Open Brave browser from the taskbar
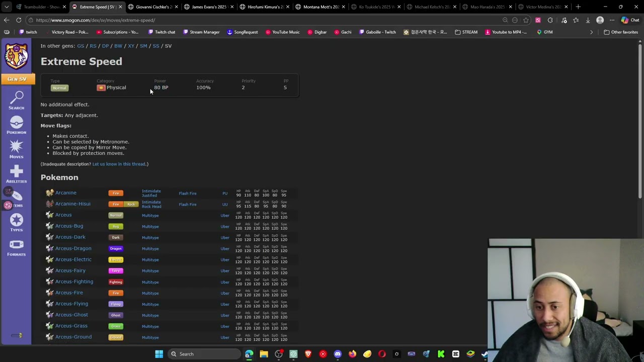Screen dimensions: 644x362 pyautogui.click(x=308, y=354)
